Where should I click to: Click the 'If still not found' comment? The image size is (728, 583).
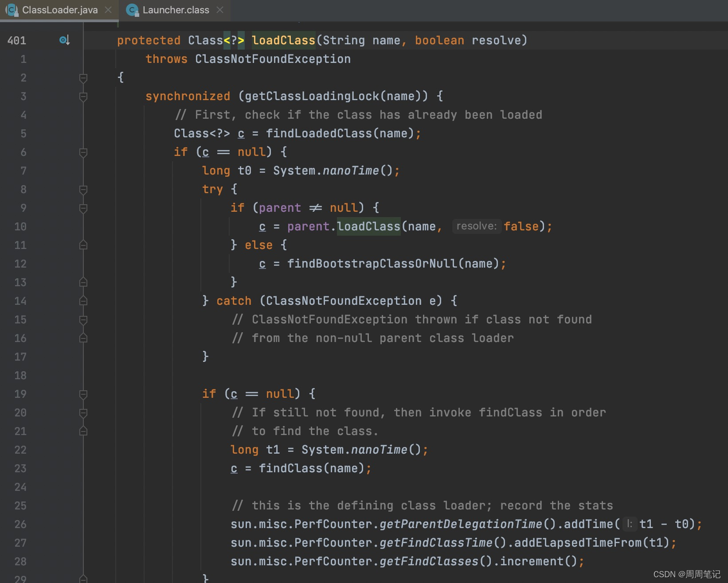coord(419,412)
